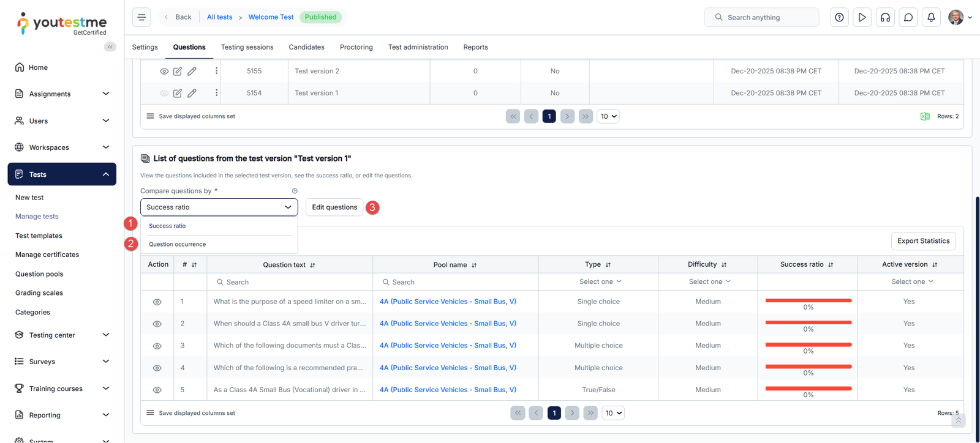Preview question 1 using its eye icon
The height and width of the screenshot is (443, 980).
(x=157, y=302)
